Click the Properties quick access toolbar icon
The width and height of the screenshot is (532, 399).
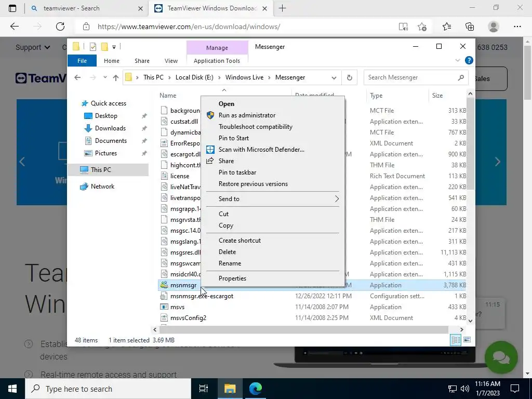pyautogui.click(x=92, y=47)
